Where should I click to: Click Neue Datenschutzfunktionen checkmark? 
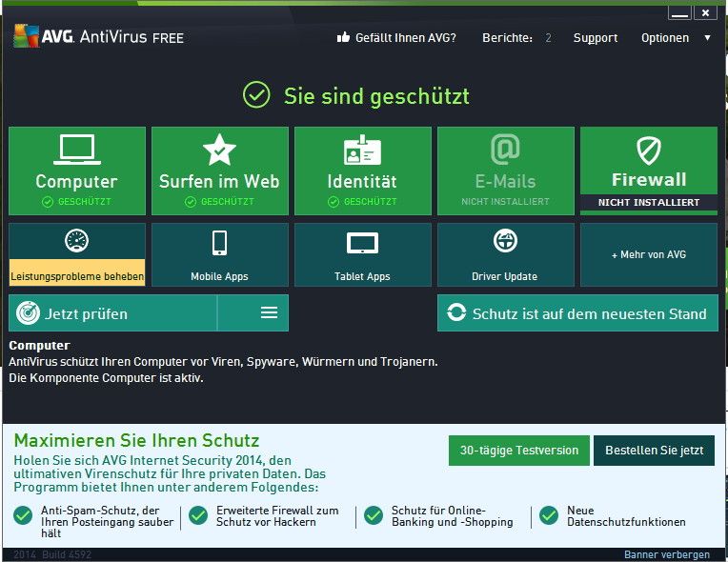(549, 515)
